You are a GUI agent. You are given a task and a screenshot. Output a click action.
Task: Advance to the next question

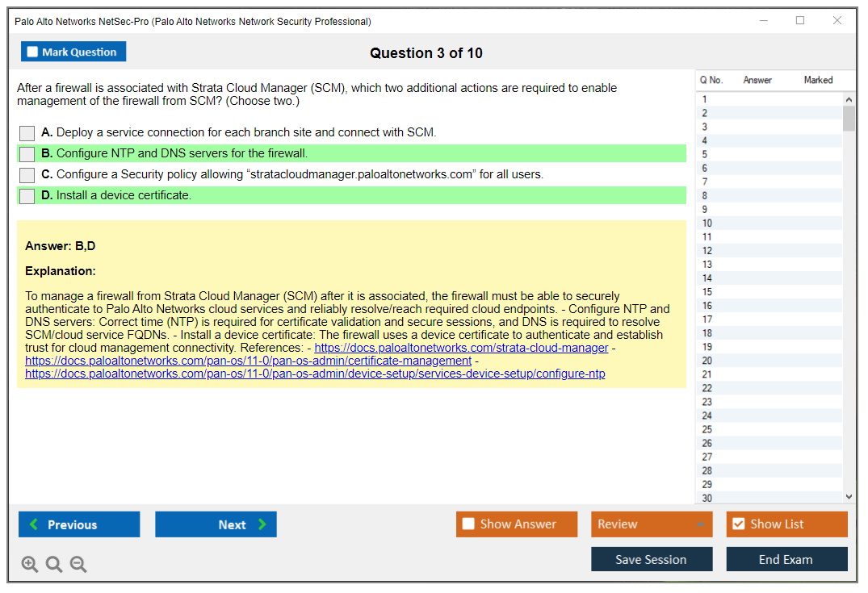point(216,524)
